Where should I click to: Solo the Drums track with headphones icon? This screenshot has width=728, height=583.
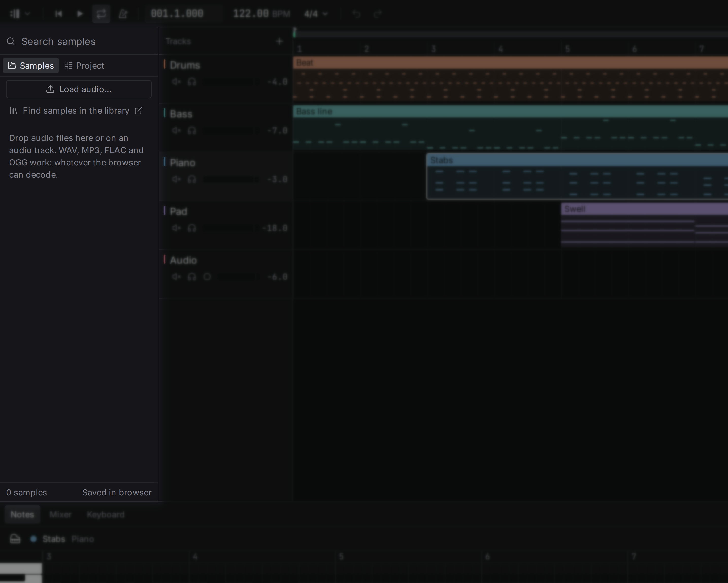click(192, 82)
